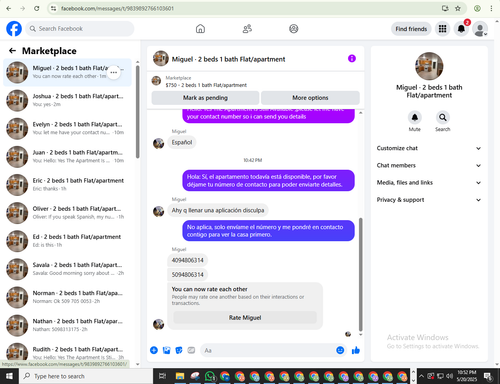Open Oliver's apartment conversation
Viewport: 500px width, 384px height.
pyautogui.click(x=67, y=213)
